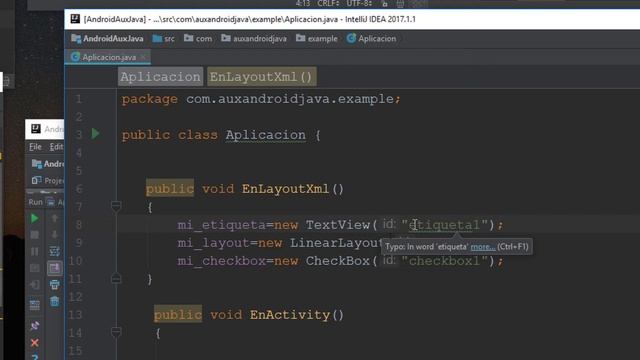Click src folder in navigation bar
Image resolution: width=640 pixels, height=360 pixels.
point(164,39)
